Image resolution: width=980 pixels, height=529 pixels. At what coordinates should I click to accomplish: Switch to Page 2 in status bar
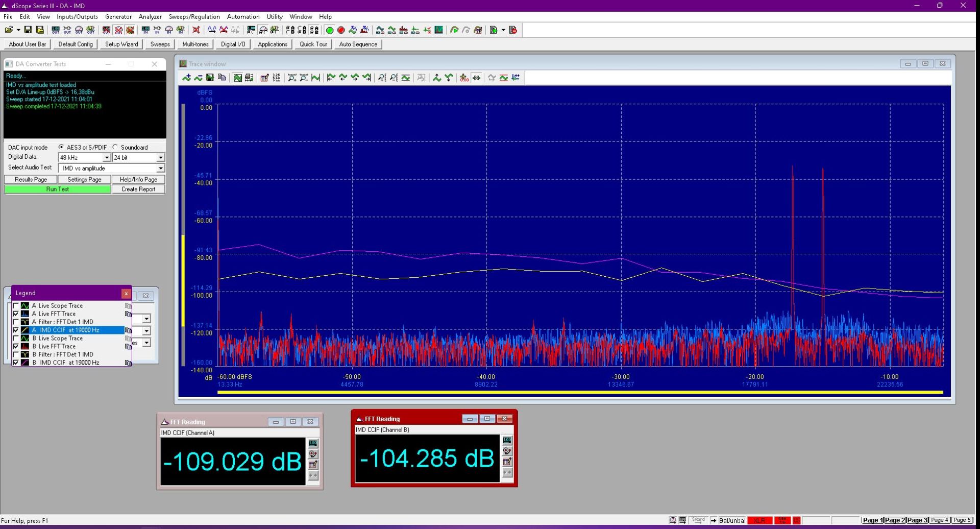[x=895, y=520]
